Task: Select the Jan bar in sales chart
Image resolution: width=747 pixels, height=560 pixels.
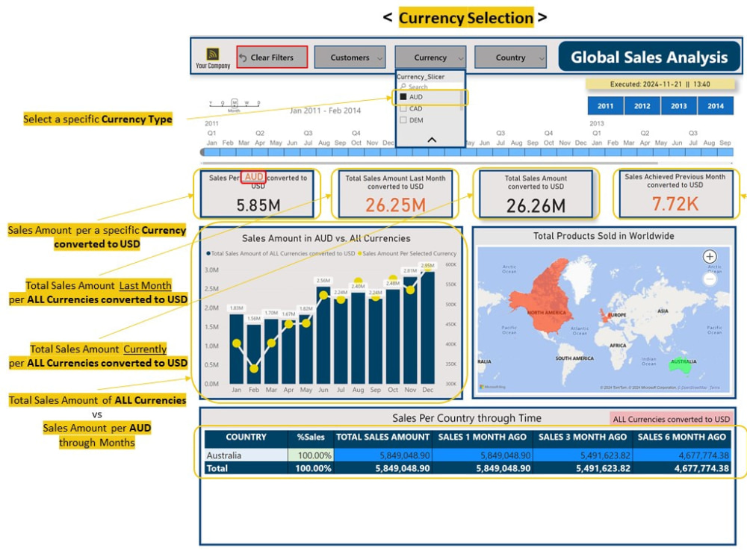Action: point(236,349)
